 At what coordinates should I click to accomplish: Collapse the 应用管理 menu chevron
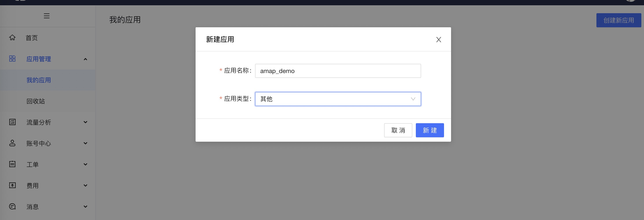coord(85,59)
